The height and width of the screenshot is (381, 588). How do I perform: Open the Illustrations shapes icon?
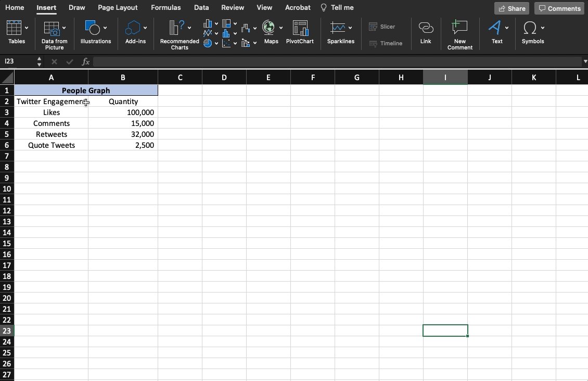pos(92,28)
